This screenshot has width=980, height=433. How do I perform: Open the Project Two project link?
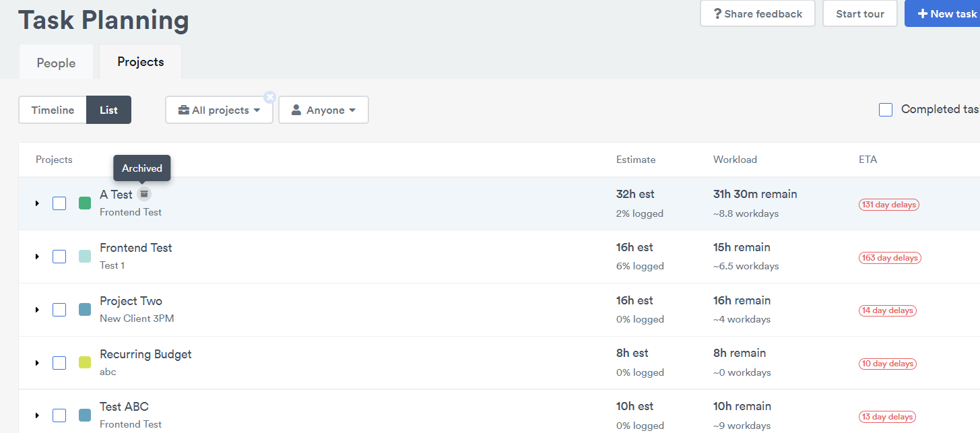click(x=131, y=300)
